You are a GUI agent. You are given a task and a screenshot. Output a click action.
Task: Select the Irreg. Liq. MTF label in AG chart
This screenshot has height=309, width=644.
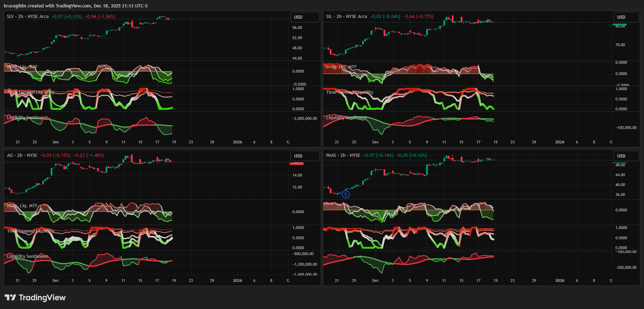coord(22,206)
